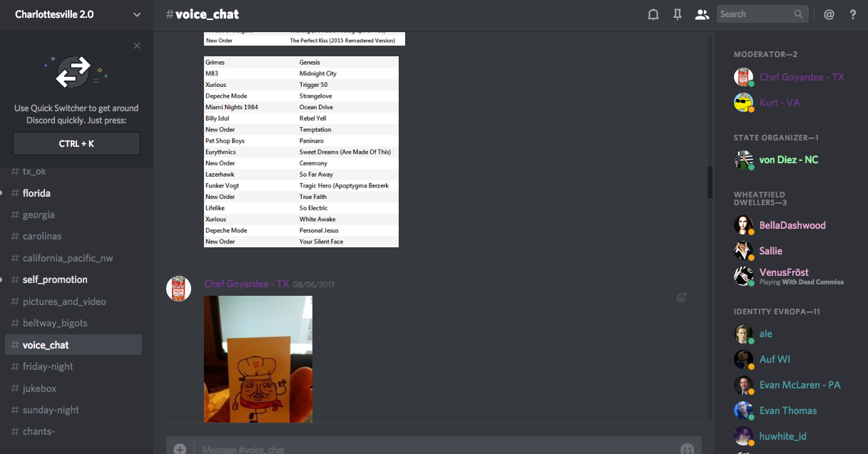Select the self_promotion channel
Image resolution: width=868 pixels, height=454 pixels.
[55, 279]
